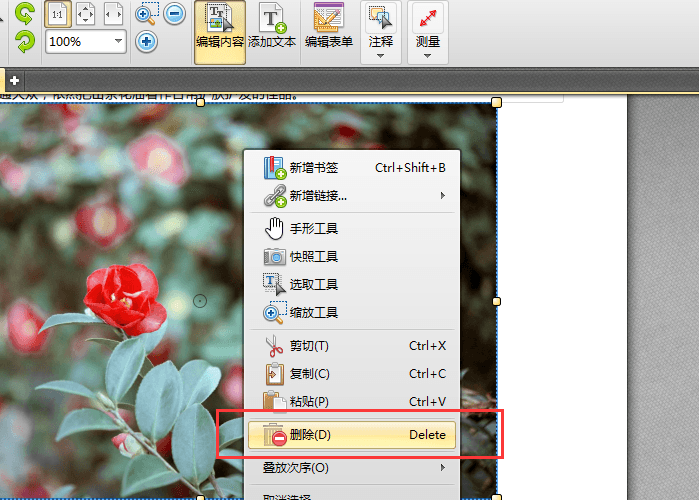The height and width of the screenshot is (500, 699).
Task: Select 添加文本 add text tool
Action: 272,27
